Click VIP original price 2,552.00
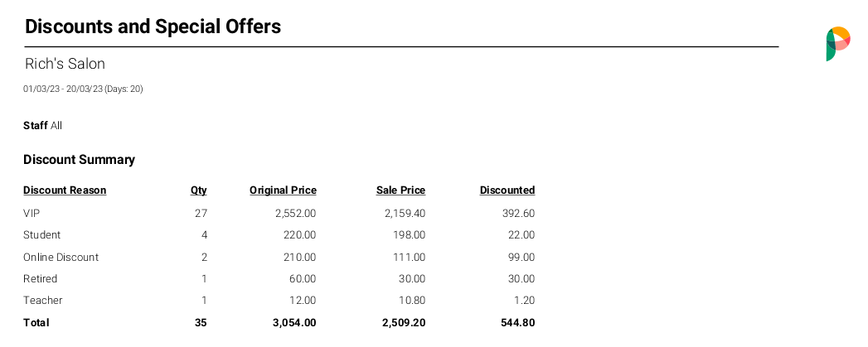This screenshot has height=347, width=868. [x=296, y=213]
